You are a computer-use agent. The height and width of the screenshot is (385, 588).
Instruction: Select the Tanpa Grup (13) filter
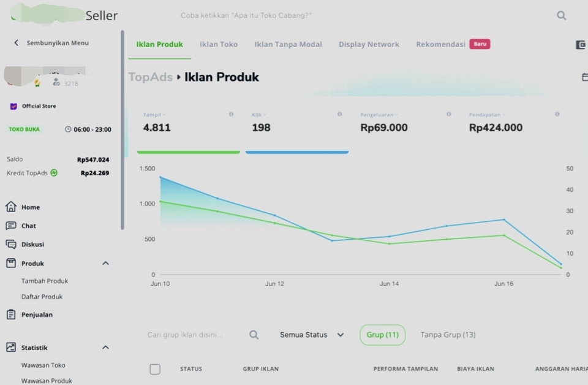[x=448, y=335]
